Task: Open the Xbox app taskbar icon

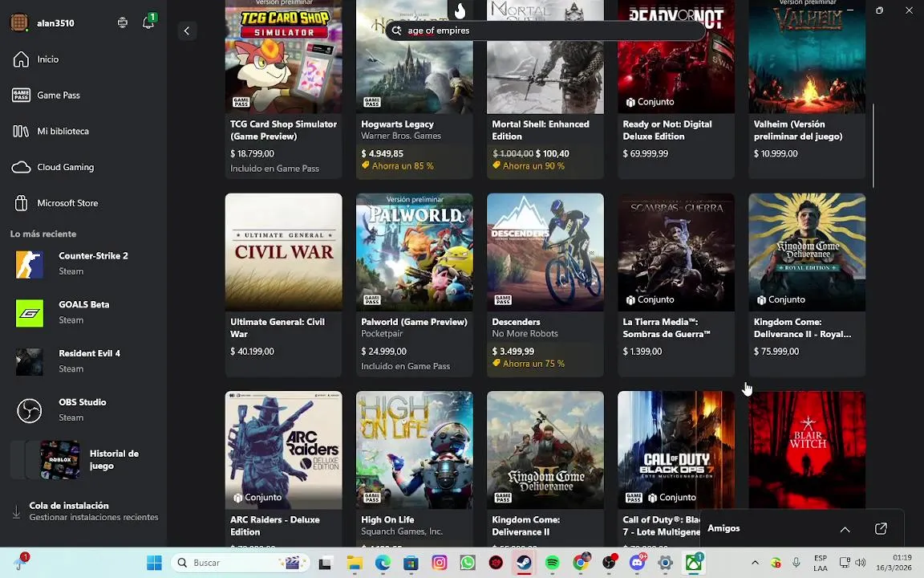Action: click(694, 563)
